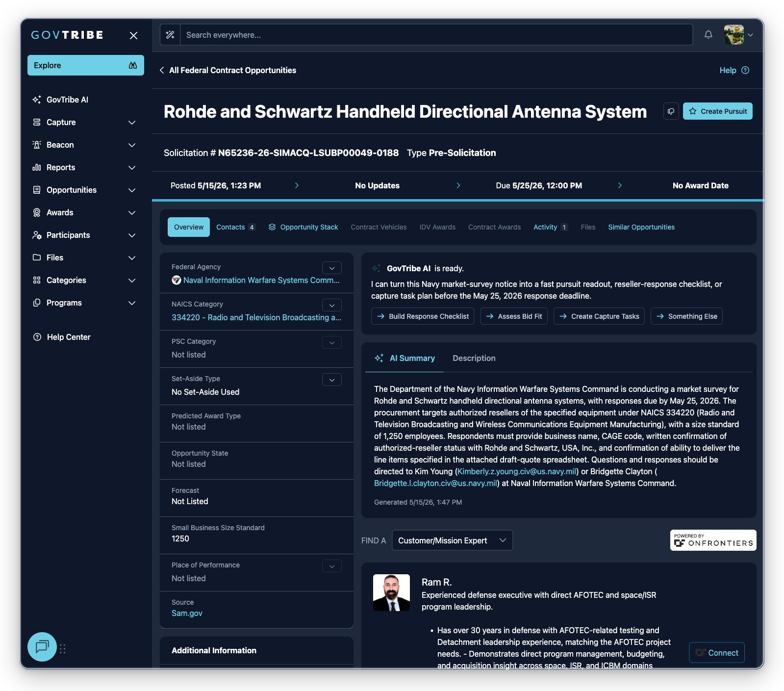
Task: Expand the sidebar Files section chevron
Action: 132,257
